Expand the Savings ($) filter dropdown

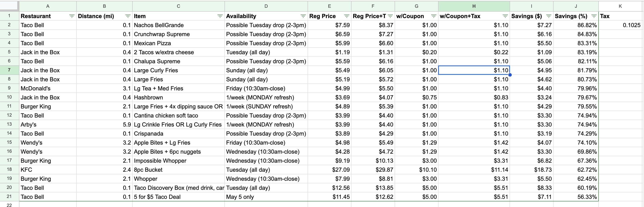coord(549,16)
